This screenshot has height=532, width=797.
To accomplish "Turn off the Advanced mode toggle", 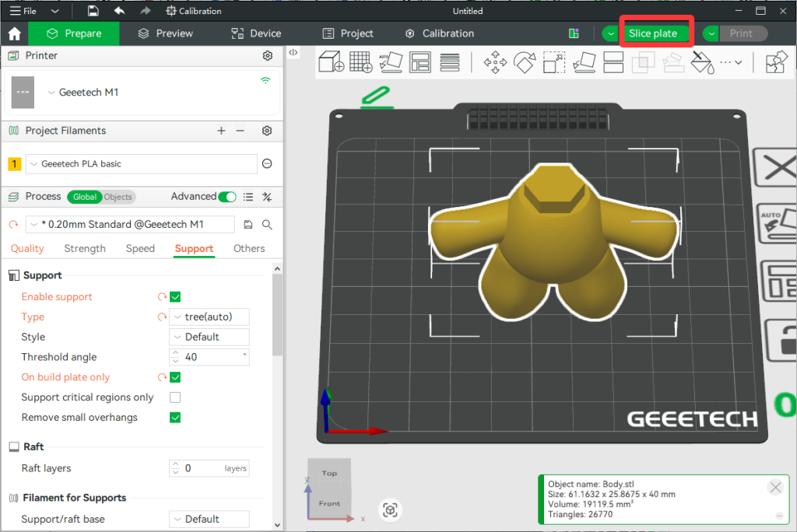I will pyautogui.click(x=227, y=197).
